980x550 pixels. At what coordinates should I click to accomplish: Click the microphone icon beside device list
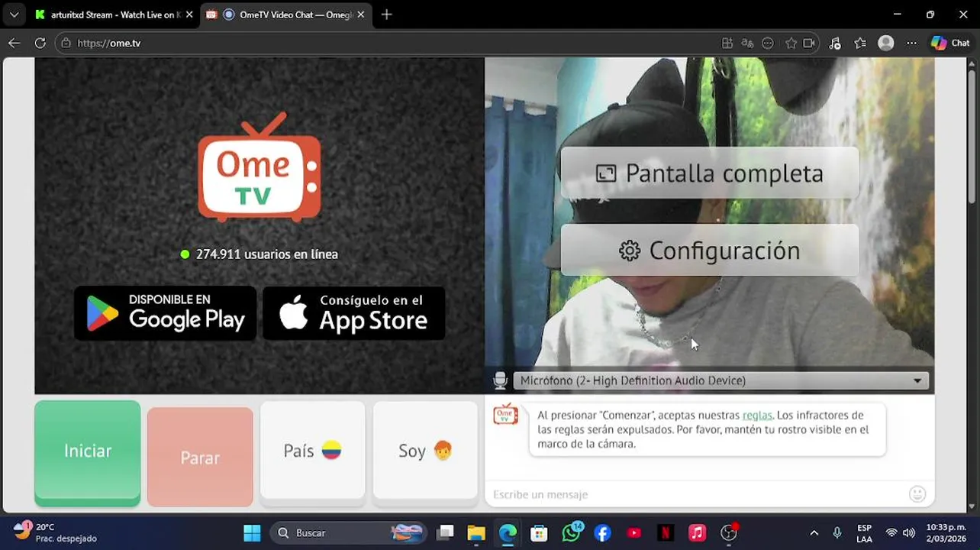coord(500,380)
